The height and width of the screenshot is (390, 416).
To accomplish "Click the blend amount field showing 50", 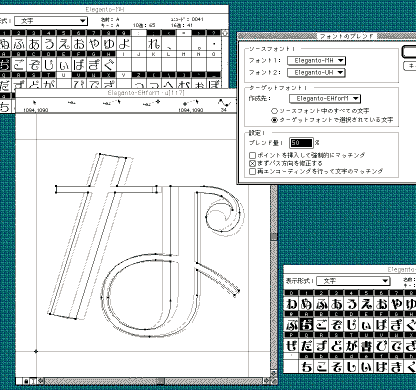I will [x=301, y=143].
